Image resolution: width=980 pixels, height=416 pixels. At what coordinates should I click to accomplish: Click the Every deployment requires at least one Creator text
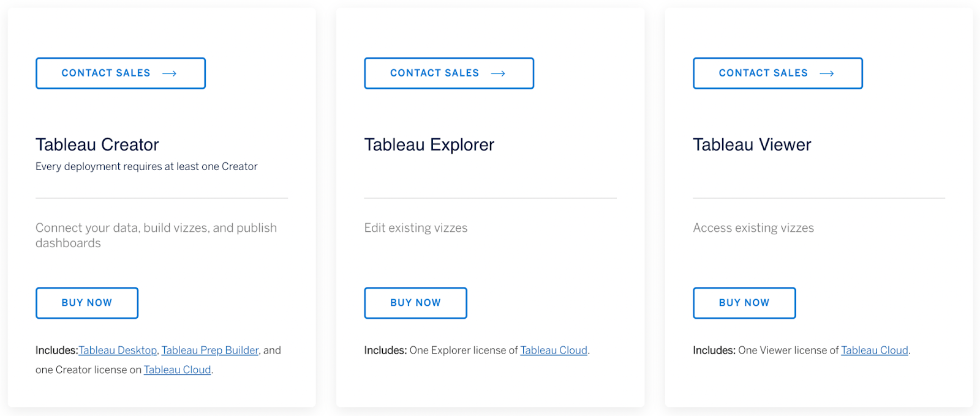pyautogui.click(x=146, y=166)
